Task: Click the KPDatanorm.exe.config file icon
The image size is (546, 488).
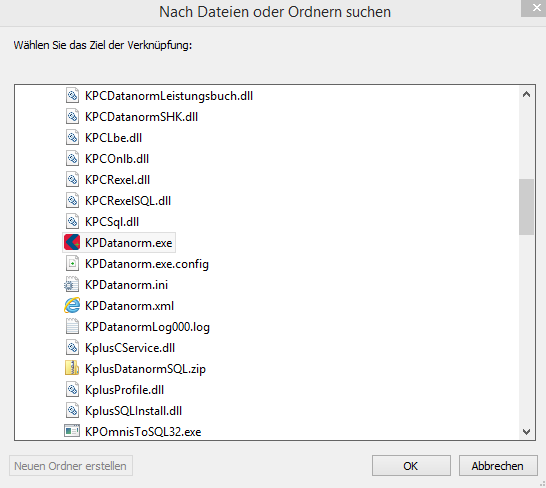Action: [x=72, y=264]
